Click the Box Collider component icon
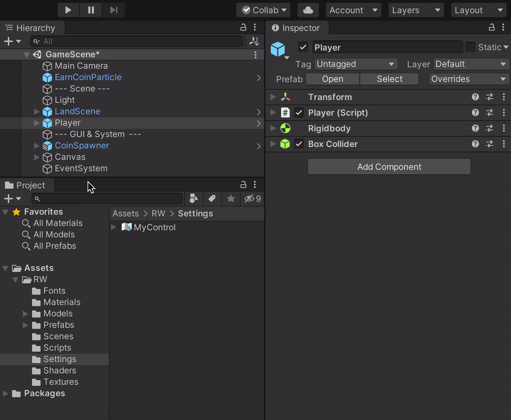Screen dimensions: 511x420 tap(285, 144)
